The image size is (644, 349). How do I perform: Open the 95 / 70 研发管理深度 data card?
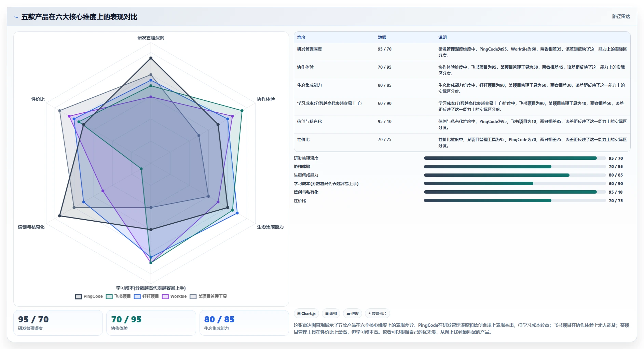pyautogui.click(x=58, y=323)
